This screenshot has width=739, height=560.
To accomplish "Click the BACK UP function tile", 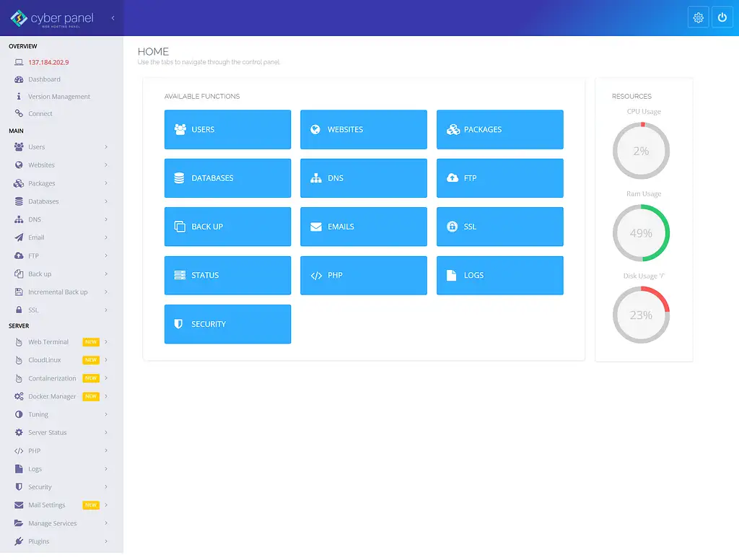I will (227, 227).
